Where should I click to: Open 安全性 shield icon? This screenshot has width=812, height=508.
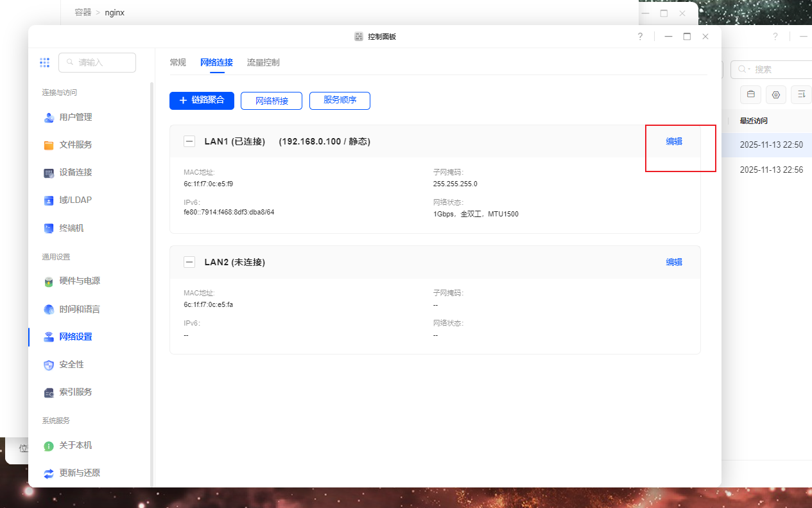coord(49,365)
